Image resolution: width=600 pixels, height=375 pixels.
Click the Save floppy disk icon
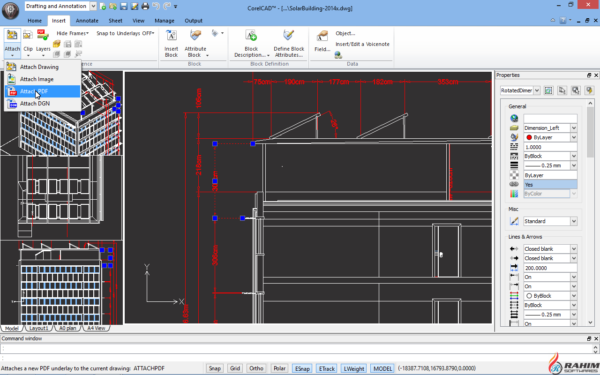123,6
